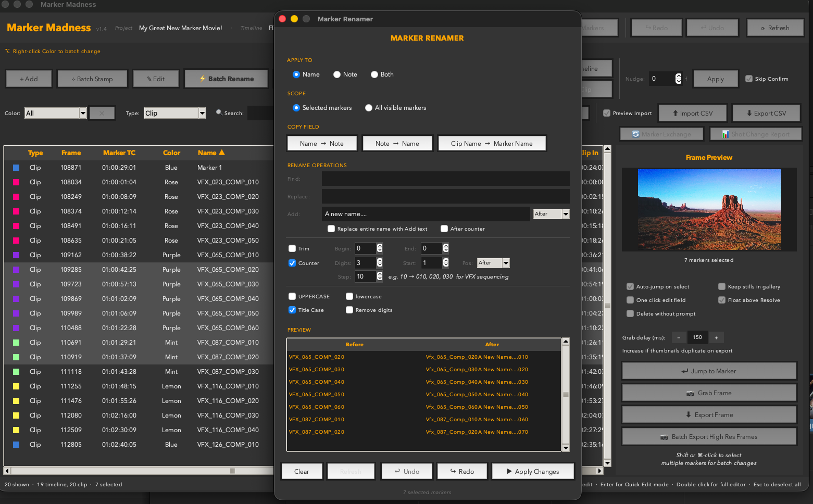Adjust the Digits stepper arrows
Image resolution: width=813 pixels, height=504 pixels.
pyautogui.click(x=380, y=263)
